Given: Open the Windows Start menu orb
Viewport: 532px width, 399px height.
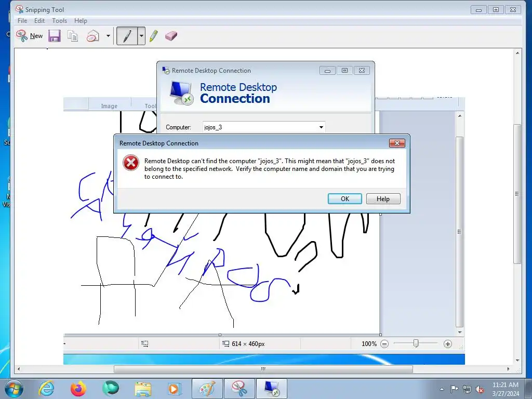Looking at the screenshot, I should click(14, 389).
